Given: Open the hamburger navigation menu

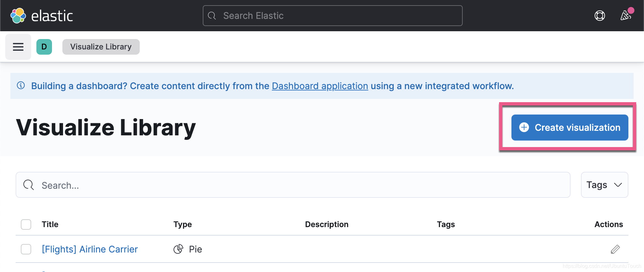Looking at the screenshot, I should click(18, 47).
